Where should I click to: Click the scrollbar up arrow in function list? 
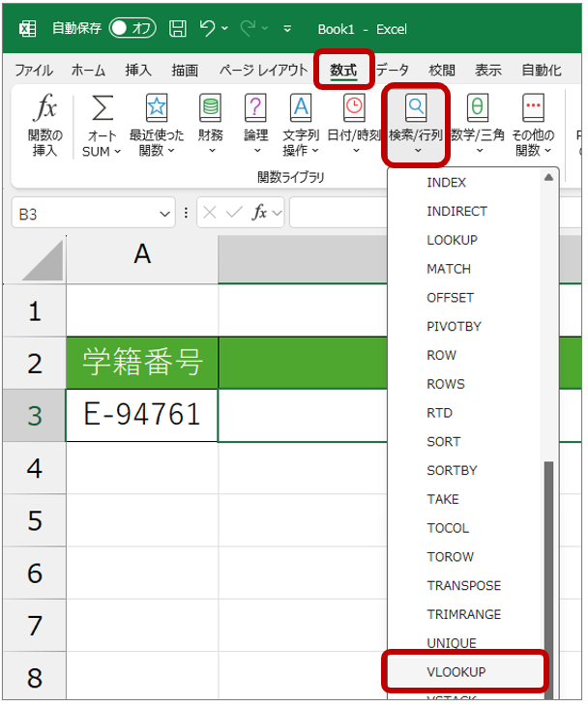549,177
